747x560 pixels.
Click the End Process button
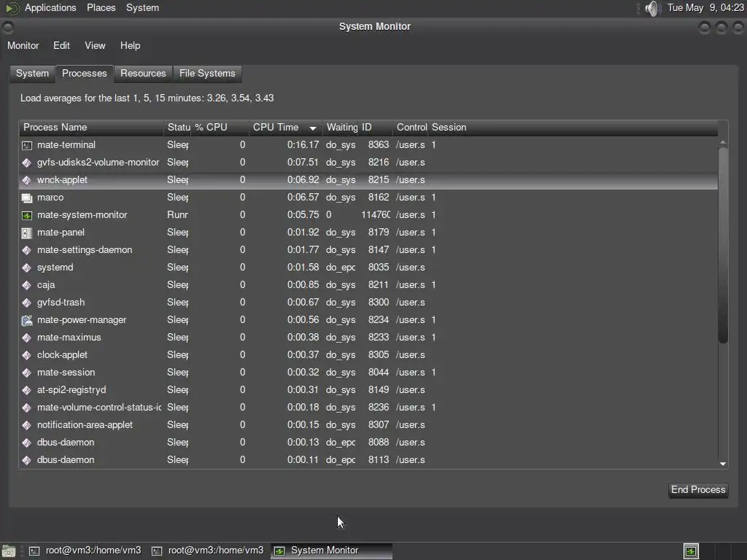698,490
